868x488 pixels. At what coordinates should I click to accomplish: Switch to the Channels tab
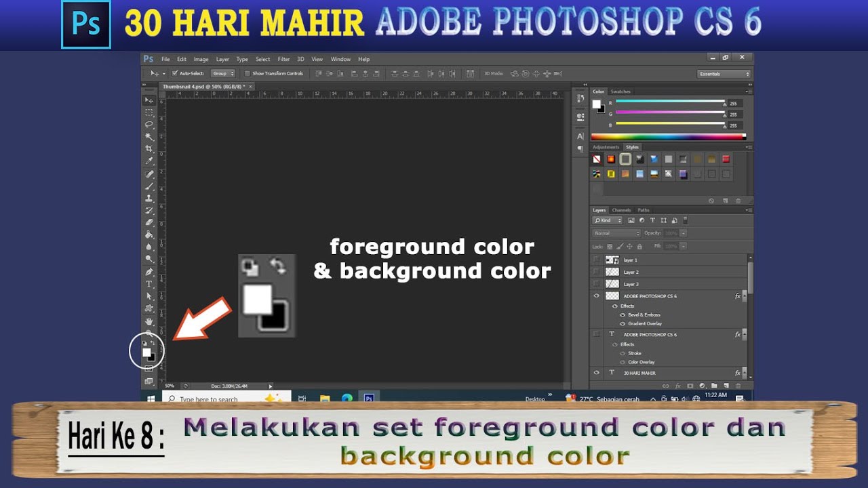click(621, 210)
